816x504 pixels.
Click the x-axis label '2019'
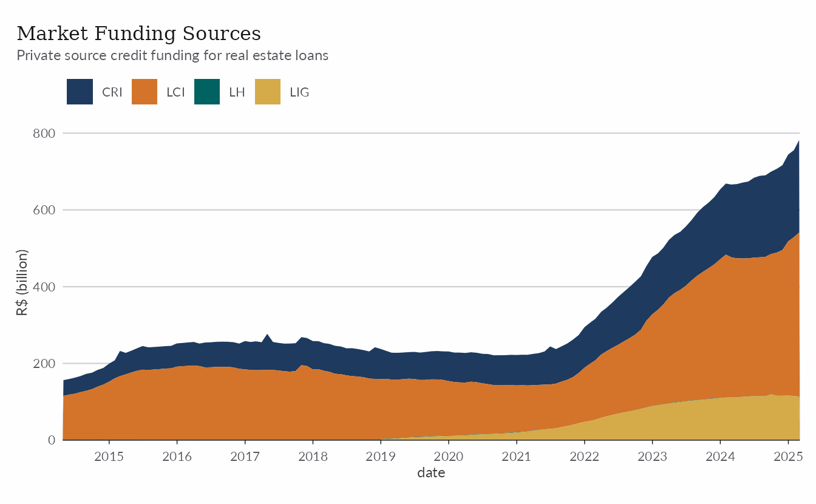(x=381, y=456)
